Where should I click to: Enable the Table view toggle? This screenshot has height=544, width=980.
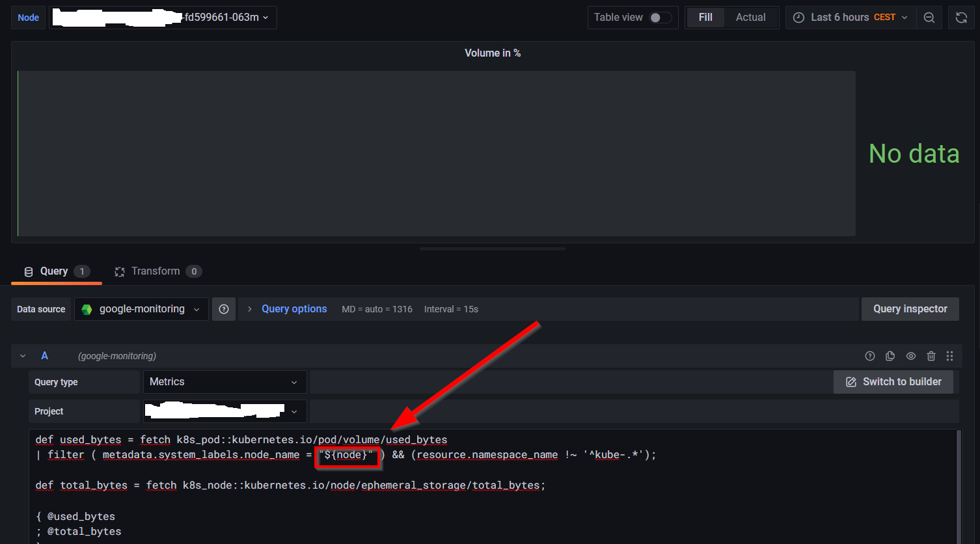click(659, 18)
